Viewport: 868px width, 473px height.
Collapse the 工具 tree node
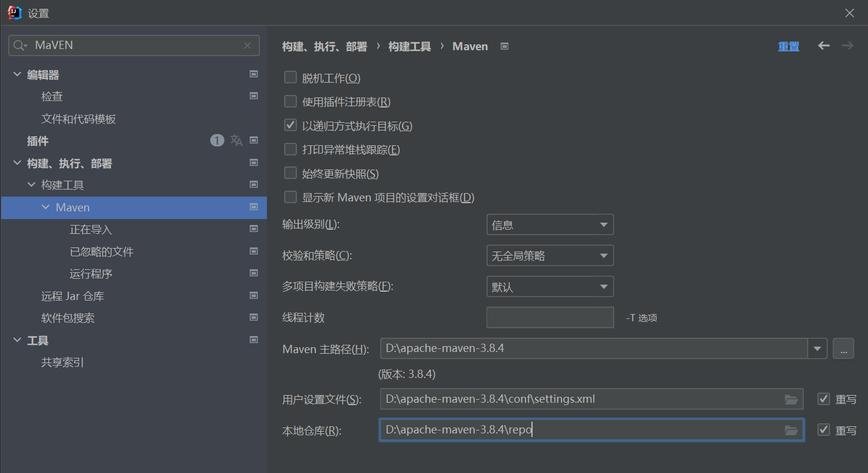pos(17,340)
